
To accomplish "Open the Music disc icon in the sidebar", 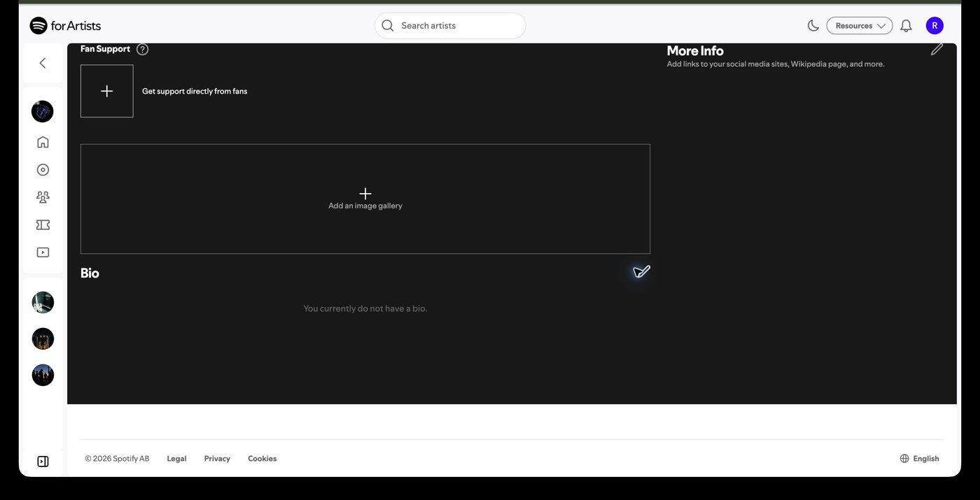I will click(x=43, y=170).
